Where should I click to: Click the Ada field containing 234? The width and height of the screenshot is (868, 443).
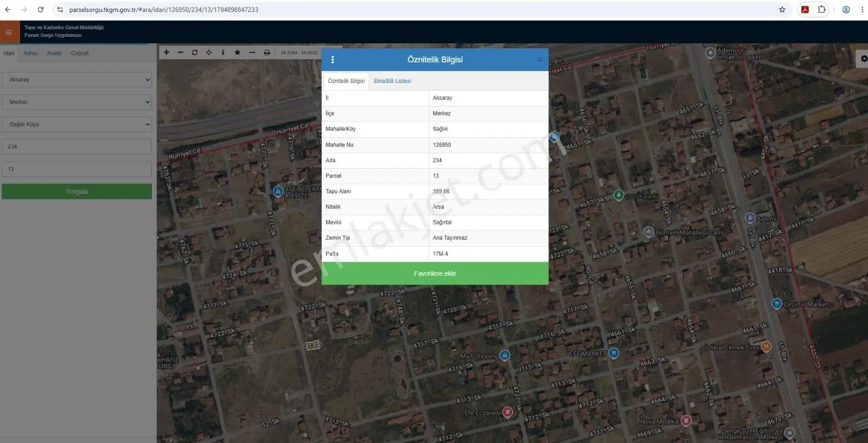(x=76, y=146)
